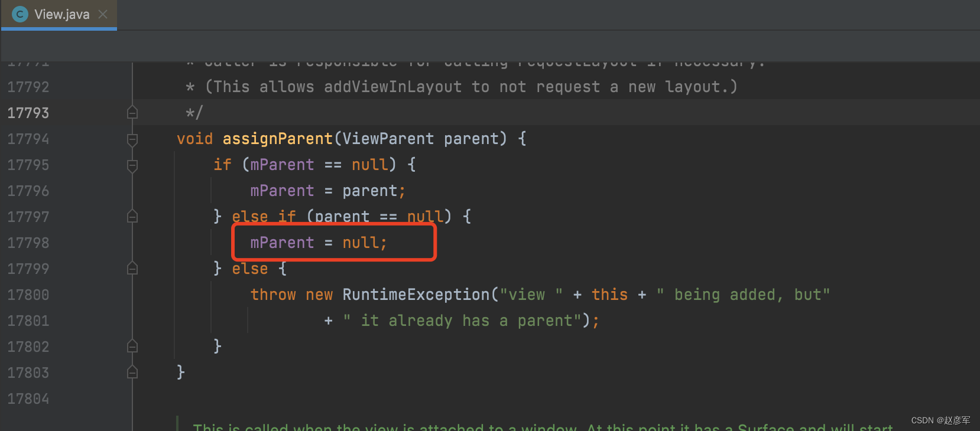Click the " it already has a parent" string

[462, 321]
